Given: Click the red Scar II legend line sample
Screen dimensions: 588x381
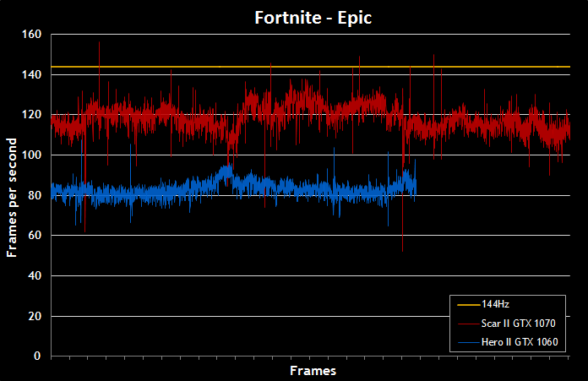Looking at the screenshot, I should tap(469, 324).
